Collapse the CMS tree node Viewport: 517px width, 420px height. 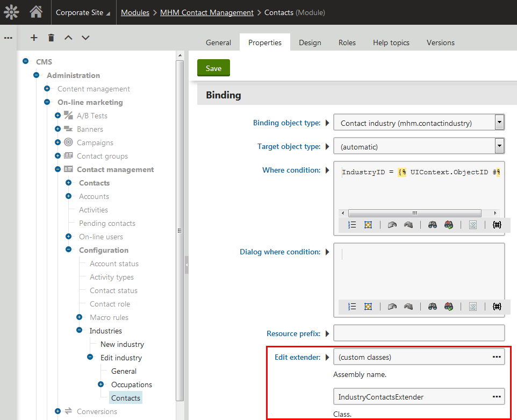[25, 61]
